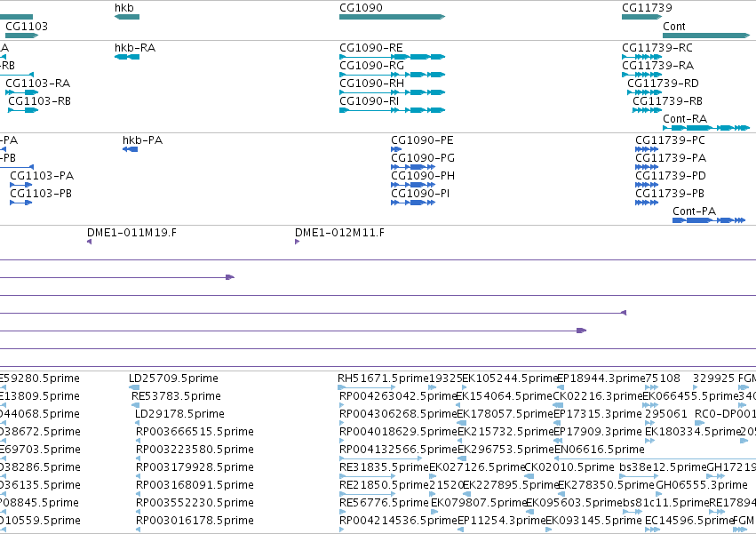Click the CG1090-RG transcript label
Viewport: 756px width, 534px height.
pyautogui.click(x=371, y=66)
